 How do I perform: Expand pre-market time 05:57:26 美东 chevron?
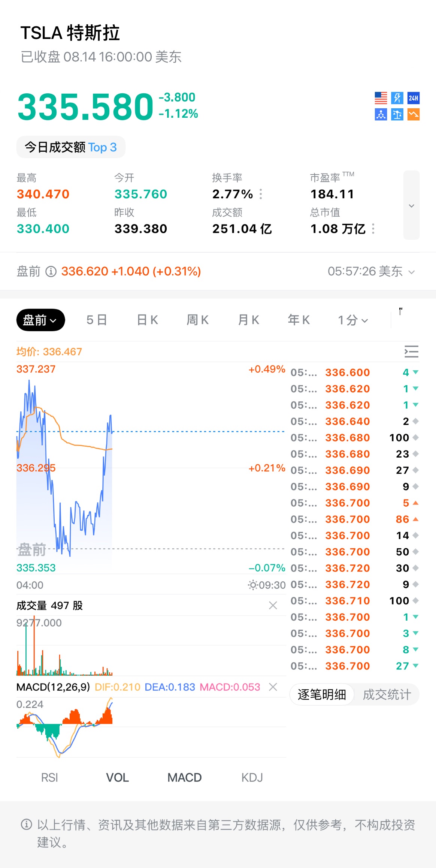click(x=412, y=272)
